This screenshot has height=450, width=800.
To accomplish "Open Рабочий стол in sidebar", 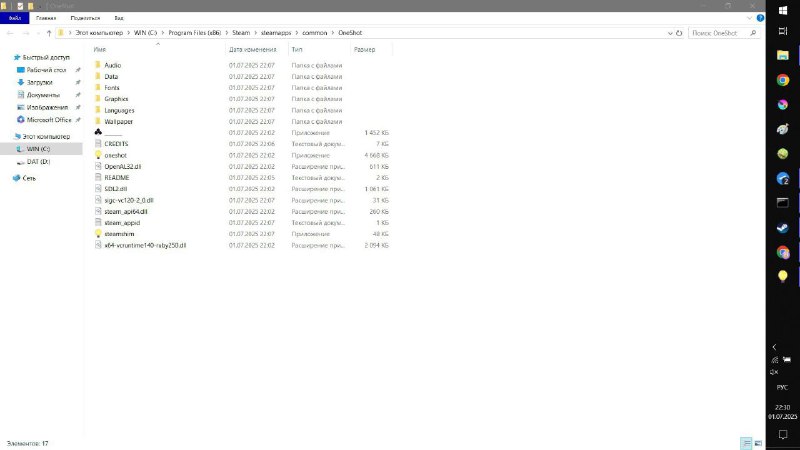I will tap(46, 70).
